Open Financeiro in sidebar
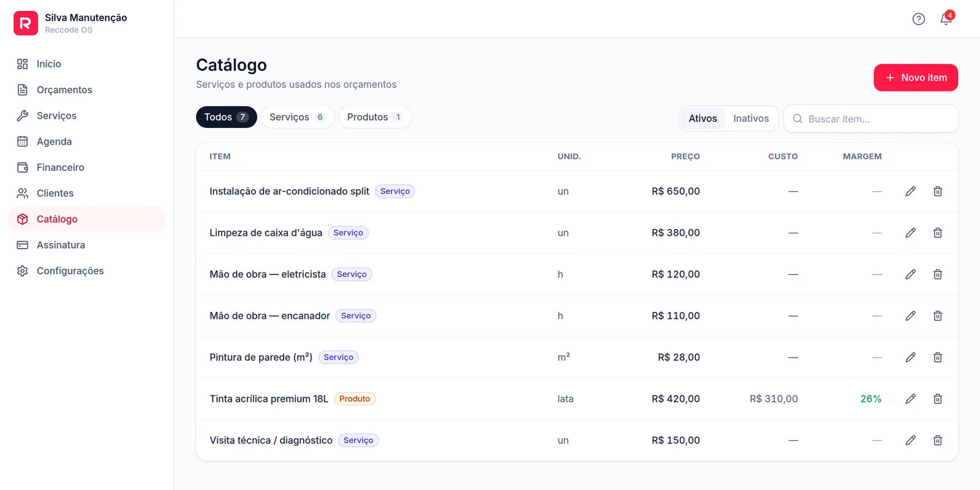This screenshot has height=490, width=980. [87, 167]
